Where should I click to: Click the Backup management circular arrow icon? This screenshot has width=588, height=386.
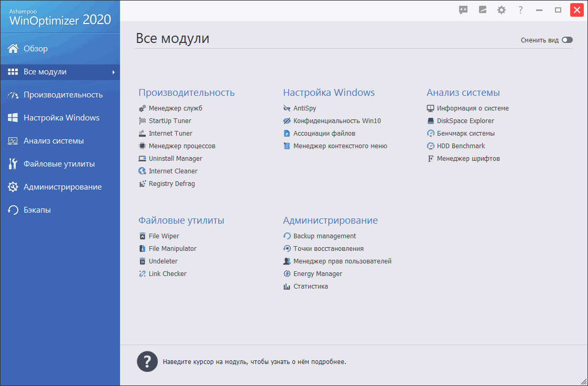tap(287, 237)
